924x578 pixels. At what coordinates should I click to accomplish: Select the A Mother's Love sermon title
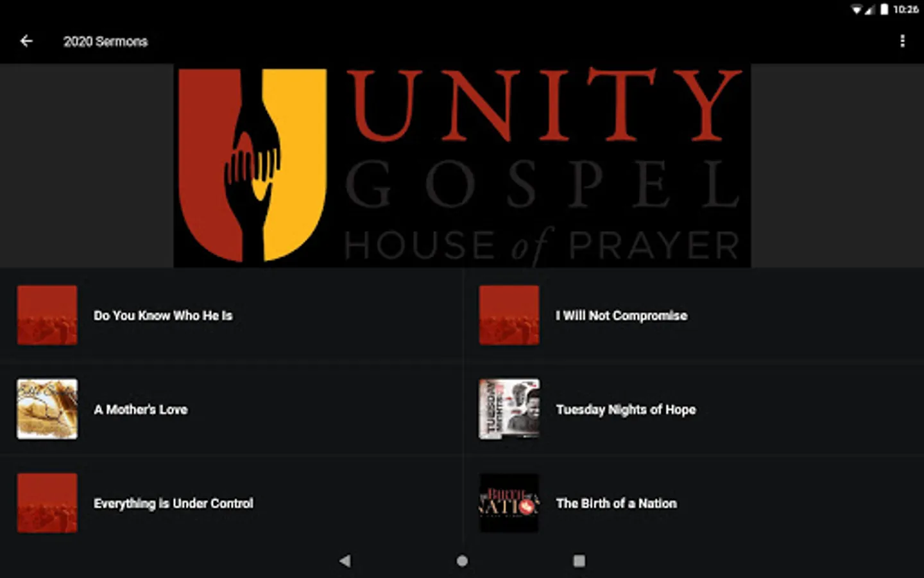[141, 409]
